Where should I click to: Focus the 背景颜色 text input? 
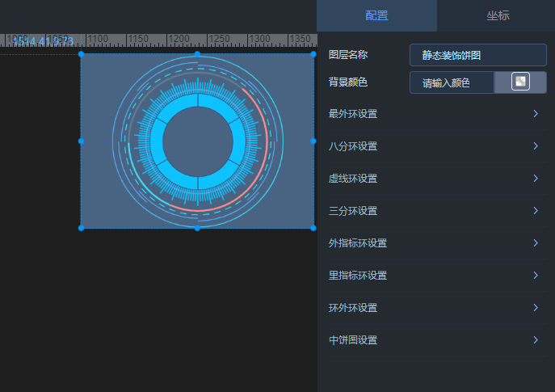coord(452,82)
